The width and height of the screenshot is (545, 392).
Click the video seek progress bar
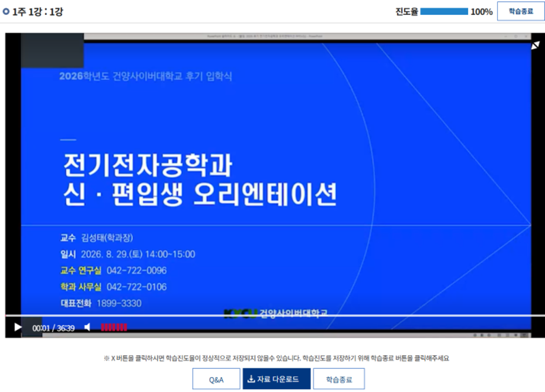275,316
